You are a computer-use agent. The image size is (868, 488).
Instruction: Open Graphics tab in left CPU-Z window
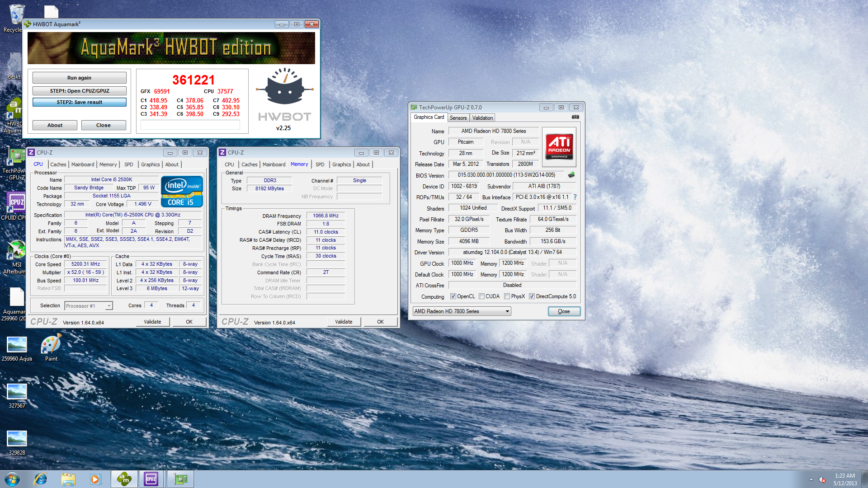point(150,164)
